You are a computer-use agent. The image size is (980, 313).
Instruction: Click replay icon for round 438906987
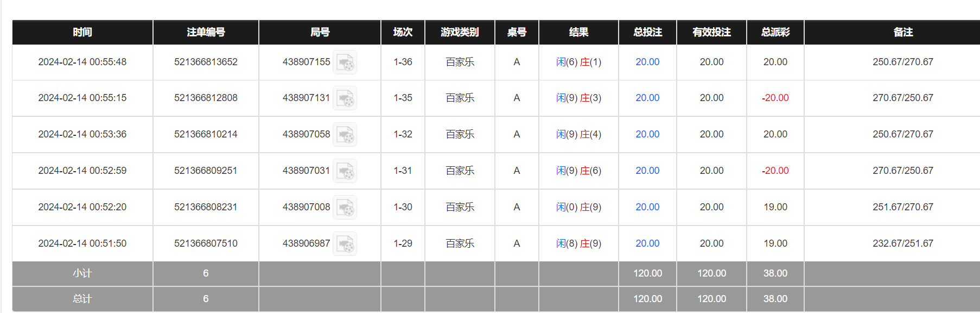pos(345,244)
